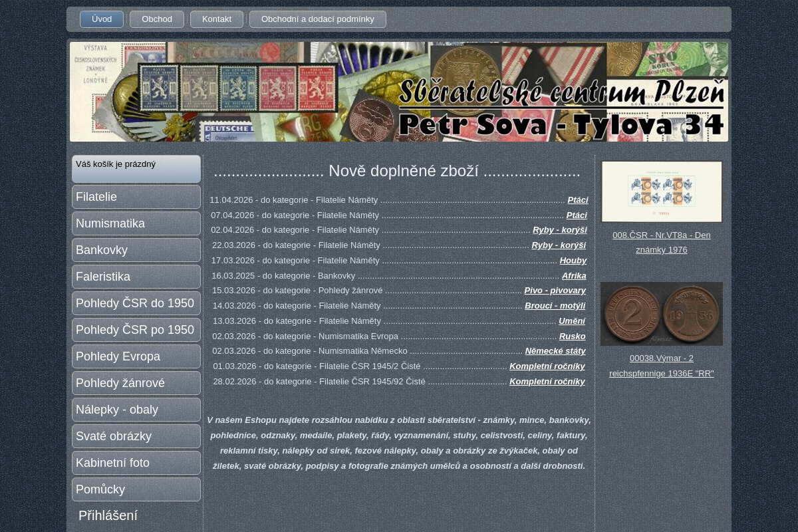Choose the Kabinetní foto category
This screenshot has width=798, height=532.
pos(136,463)
